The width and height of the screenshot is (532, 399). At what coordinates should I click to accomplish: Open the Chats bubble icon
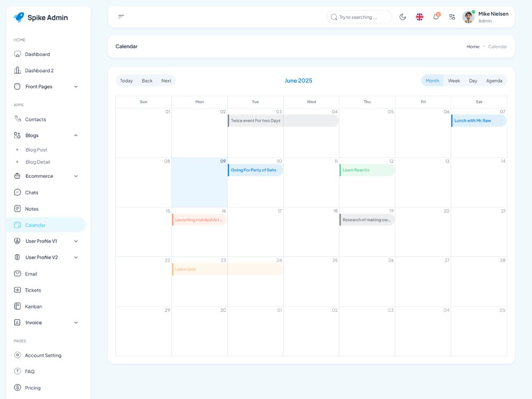point(16,192)
